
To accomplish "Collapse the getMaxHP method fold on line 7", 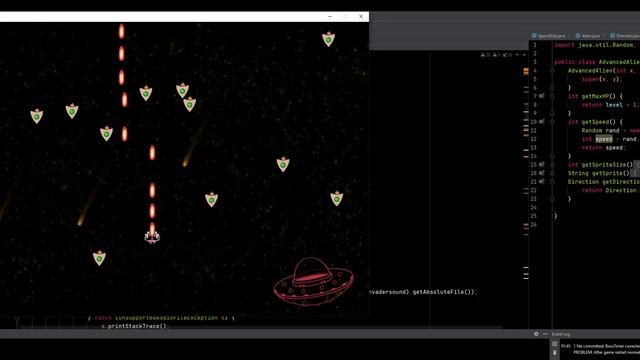I will coord(552,96).
